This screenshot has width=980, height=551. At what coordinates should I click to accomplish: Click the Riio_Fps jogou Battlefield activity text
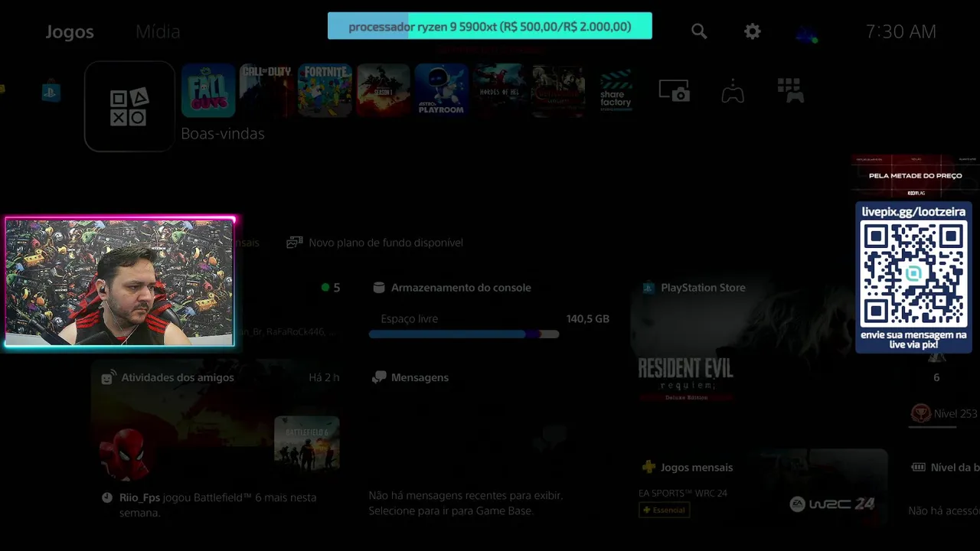217,504
